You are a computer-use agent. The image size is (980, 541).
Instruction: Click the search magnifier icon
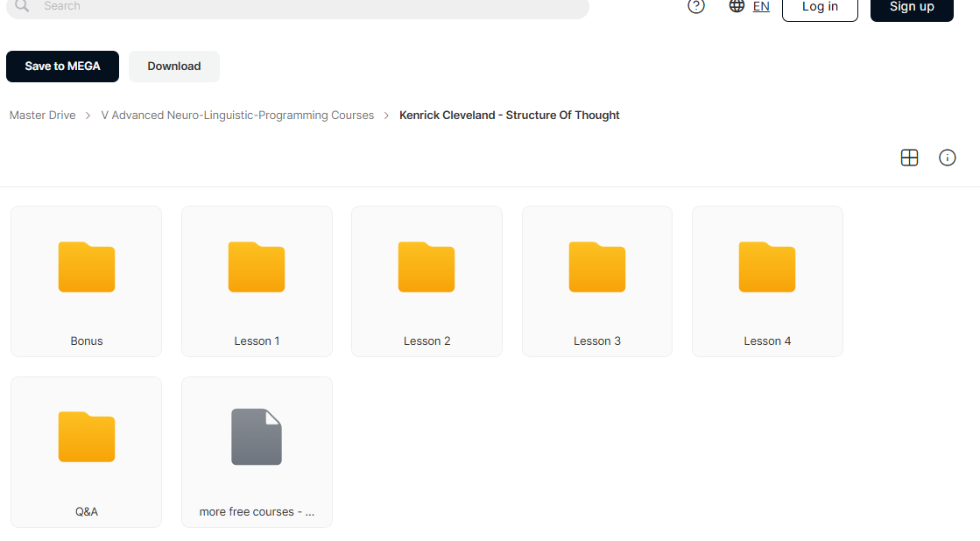(22, 5)
